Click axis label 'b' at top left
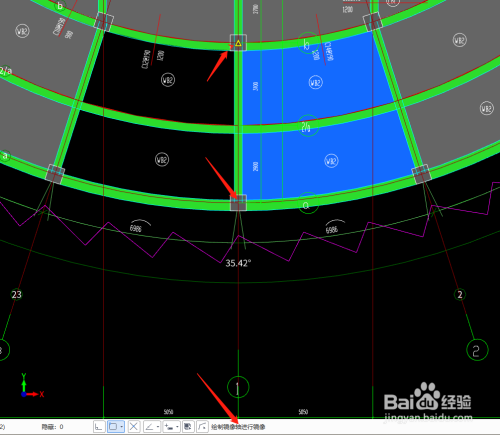 click(x=60, y=6)
